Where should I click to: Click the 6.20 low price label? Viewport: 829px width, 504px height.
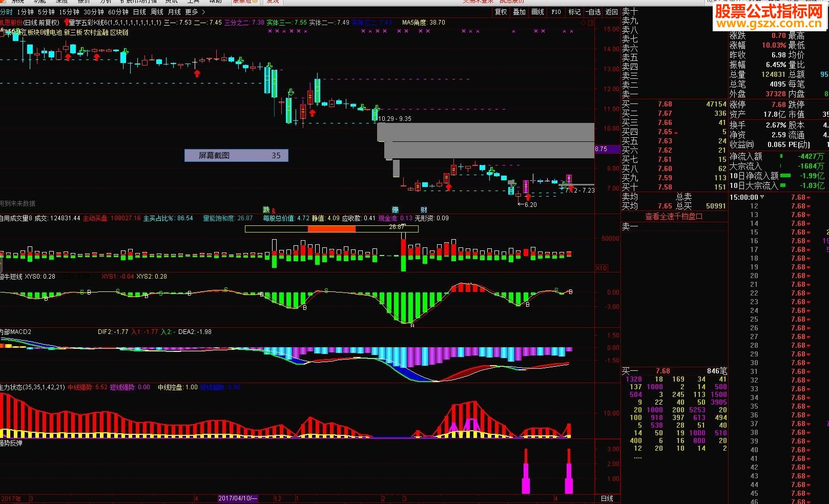531,205
